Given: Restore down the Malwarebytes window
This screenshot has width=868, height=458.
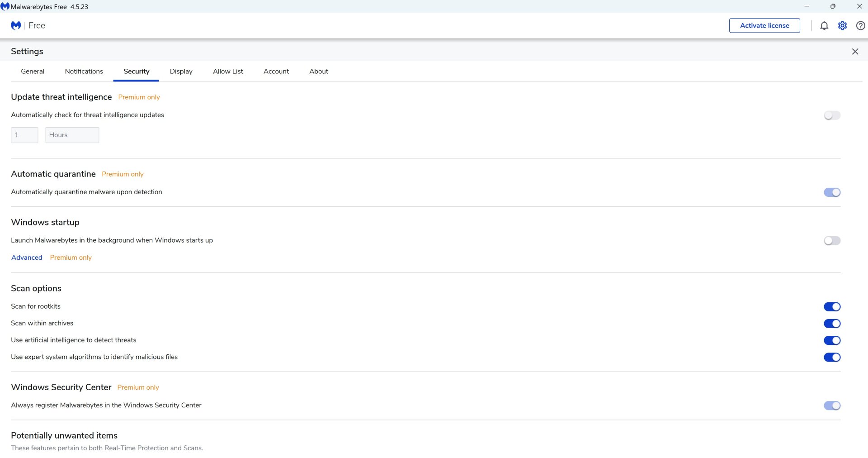Looking at the screenshot, I should [x=833, y=6].
